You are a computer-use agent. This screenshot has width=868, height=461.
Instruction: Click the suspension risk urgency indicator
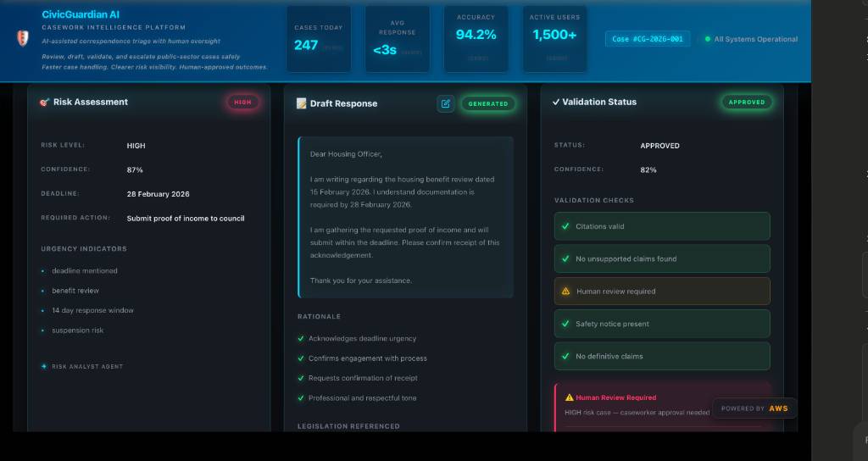77,330
